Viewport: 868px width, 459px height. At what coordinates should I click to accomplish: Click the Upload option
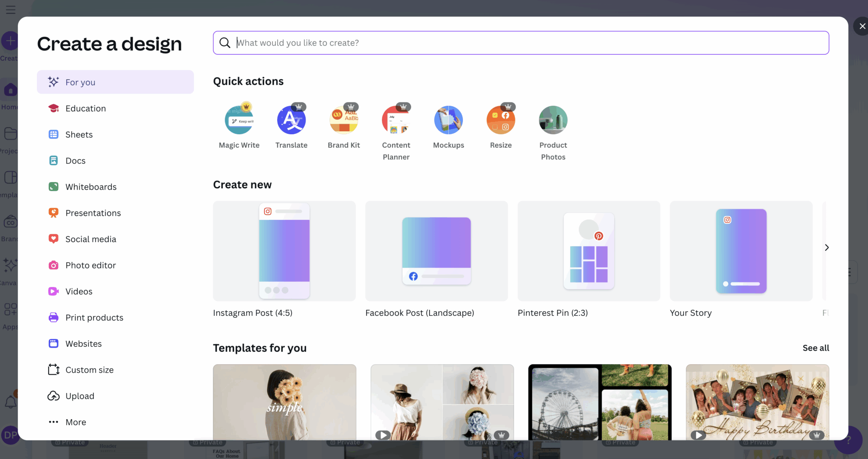115,396
